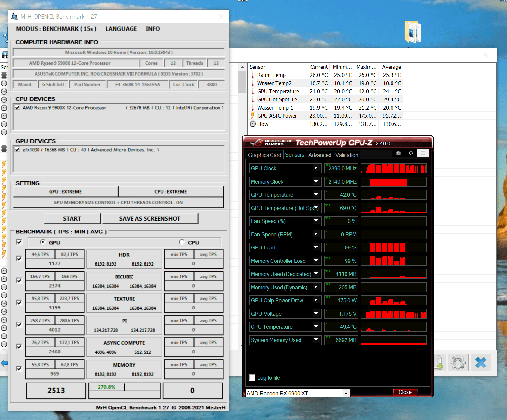Switch to Graphics Card tab
This screenshot has height=420, width=507.
[x=264, y=155]
